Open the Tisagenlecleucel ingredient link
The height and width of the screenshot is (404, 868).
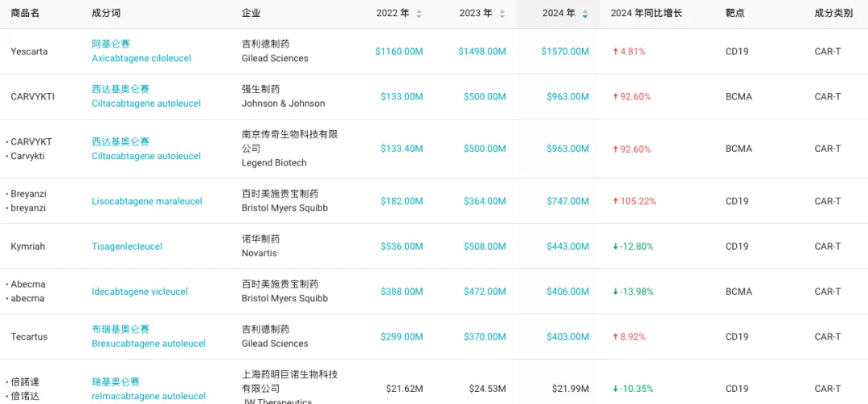(x=127, y=247)
